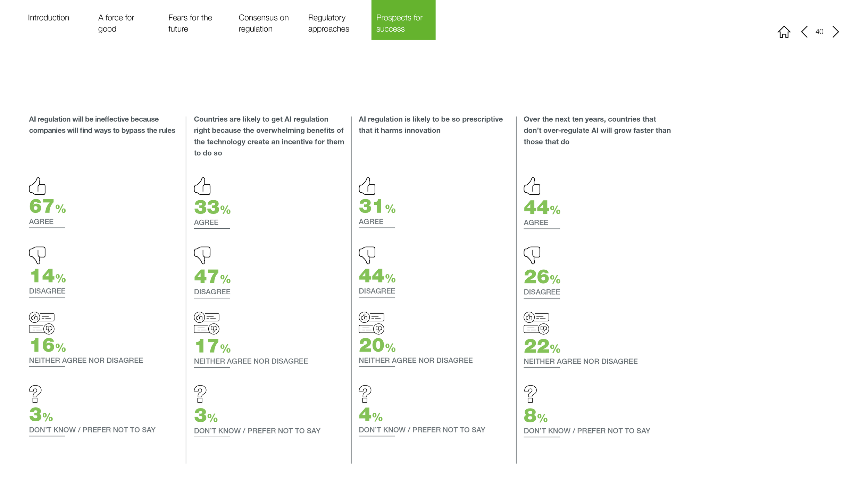Click the 33% agree figure
The height and width of the screenshot is (489, 868).
coord(212,207)
